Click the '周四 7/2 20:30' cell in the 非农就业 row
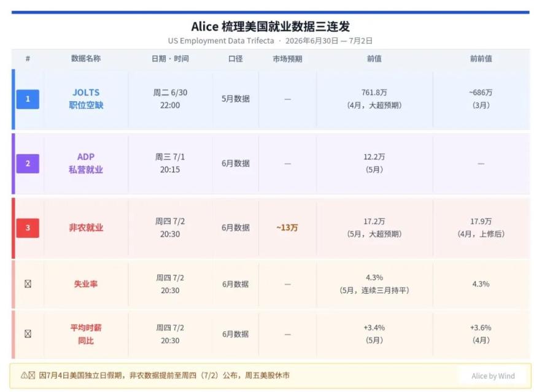Viewport: 534px width, 392px height. (170, 228)
